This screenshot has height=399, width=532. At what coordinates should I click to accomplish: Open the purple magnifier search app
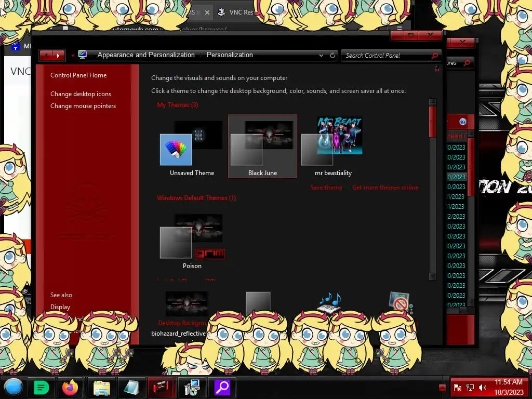222,387
